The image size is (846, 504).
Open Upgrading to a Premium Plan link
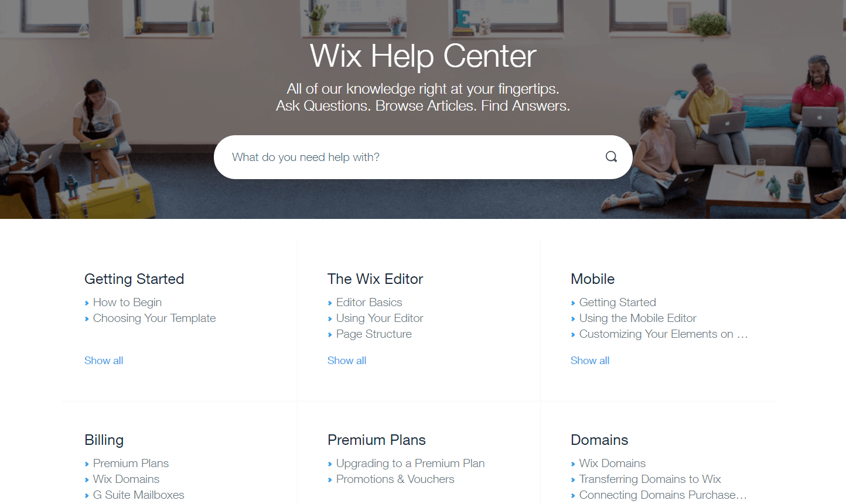point(410,463)
